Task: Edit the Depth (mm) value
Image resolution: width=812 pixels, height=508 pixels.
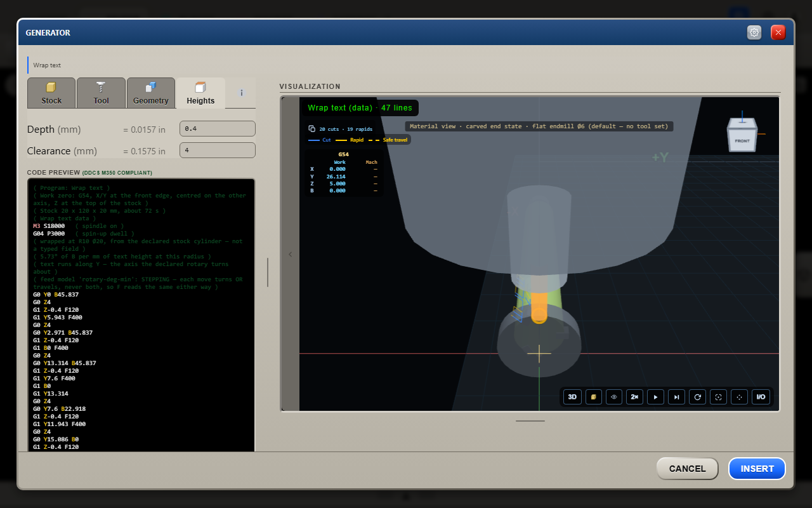Action: coord(218,129)
